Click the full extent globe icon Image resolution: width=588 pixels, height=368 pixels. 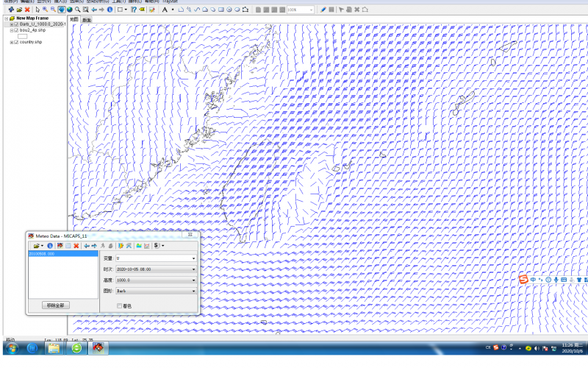pos(70,10)
